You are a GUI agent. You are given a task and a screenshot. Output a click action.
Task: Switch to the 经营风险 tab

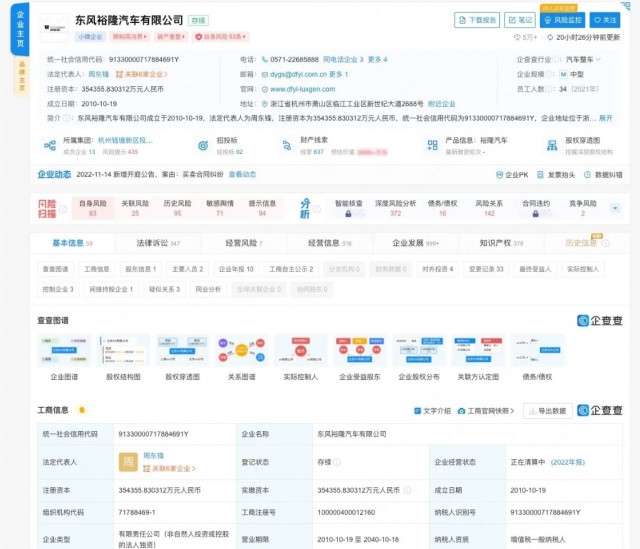[x=244, y=243]
